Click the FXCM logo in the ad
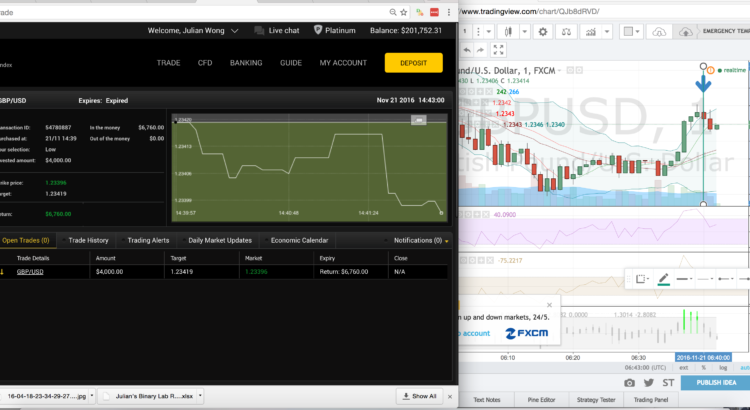Viewport: 750px width, 410px height. point(527,333)
